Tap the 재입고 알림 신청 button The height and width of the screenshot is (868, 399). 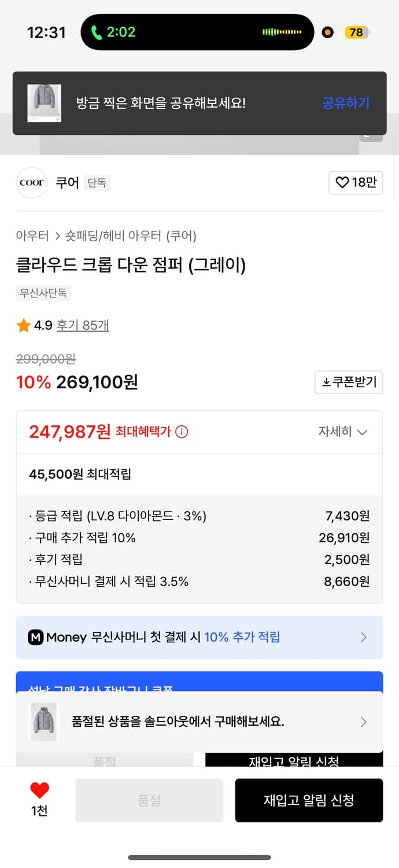click(x=309, y=800)
